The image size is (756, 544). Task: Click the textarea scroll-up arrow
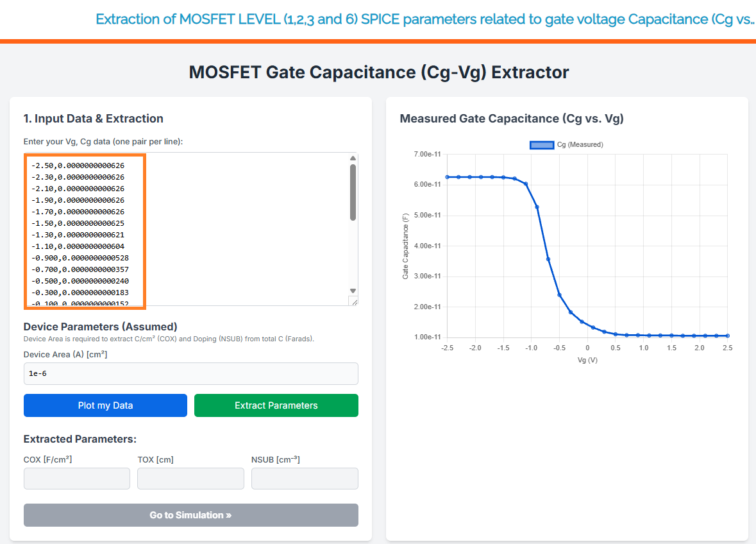(353, 158)
